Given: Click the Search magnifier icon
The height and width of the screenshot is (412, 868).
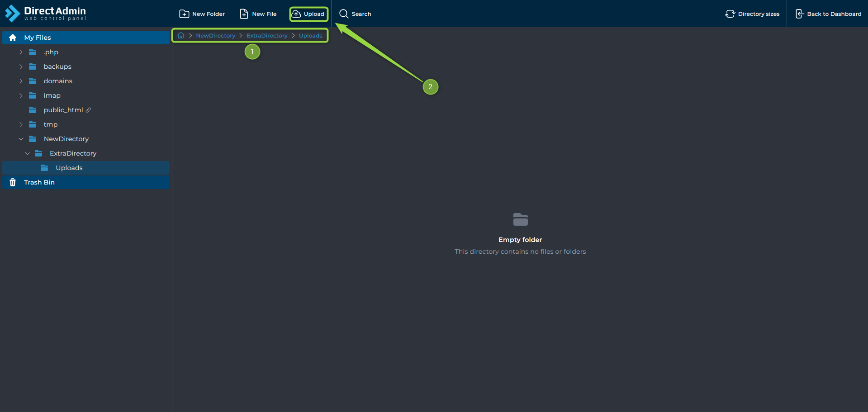Looking at the screenshot, I should 344,14.
